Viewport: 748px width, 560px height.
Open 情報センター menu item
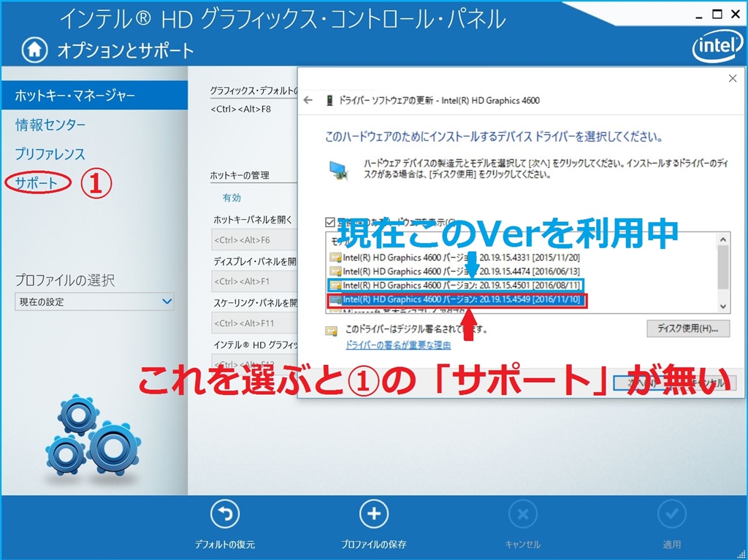click(x=50, y=125)
